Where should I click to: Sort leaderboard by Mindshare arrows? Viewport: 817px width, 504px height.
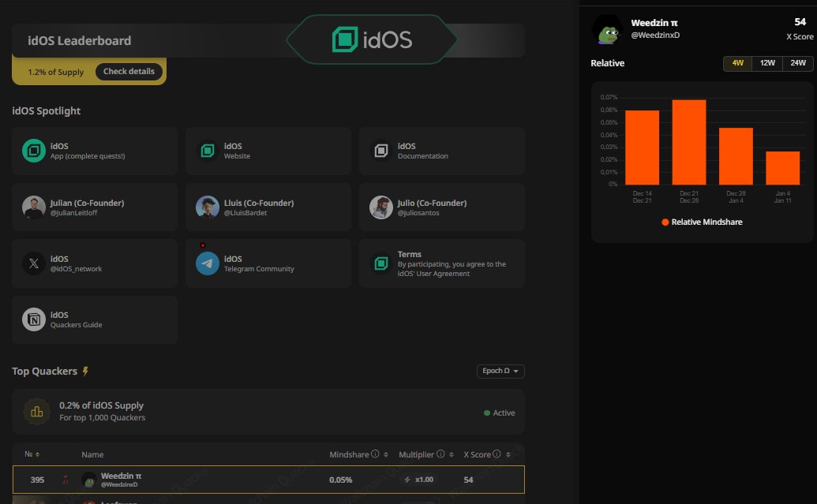pyautogui.click(x=385, y=454)
